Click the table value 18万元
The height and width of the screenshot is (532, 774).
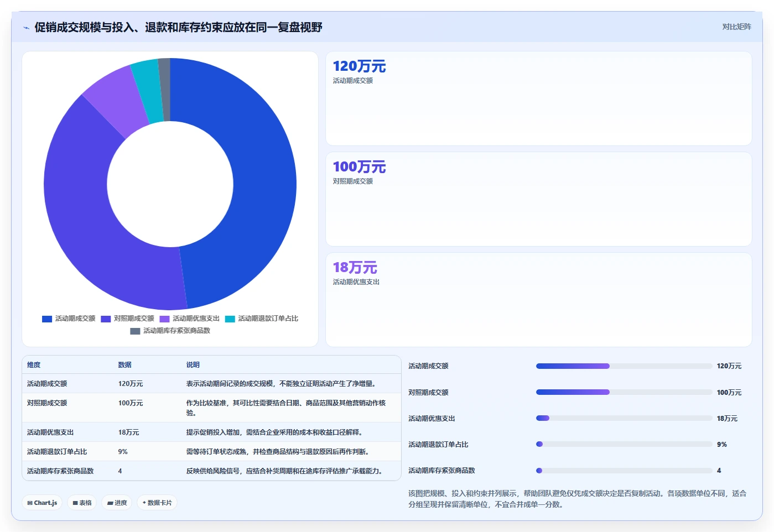point(128,432)
